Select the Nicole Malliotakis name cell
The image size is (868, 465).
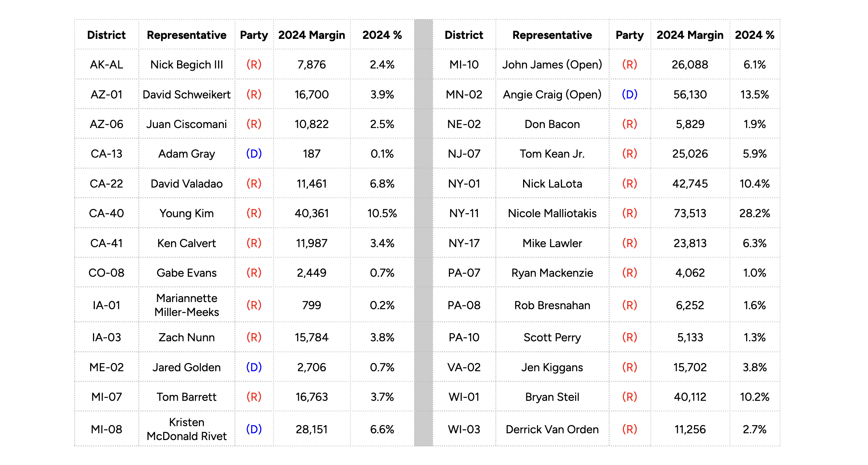coord(552,213)
